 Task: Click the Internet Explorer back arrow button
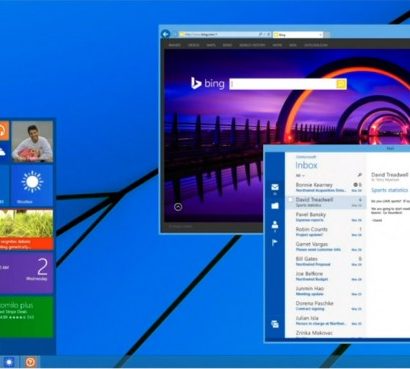[x=165, y=34]
